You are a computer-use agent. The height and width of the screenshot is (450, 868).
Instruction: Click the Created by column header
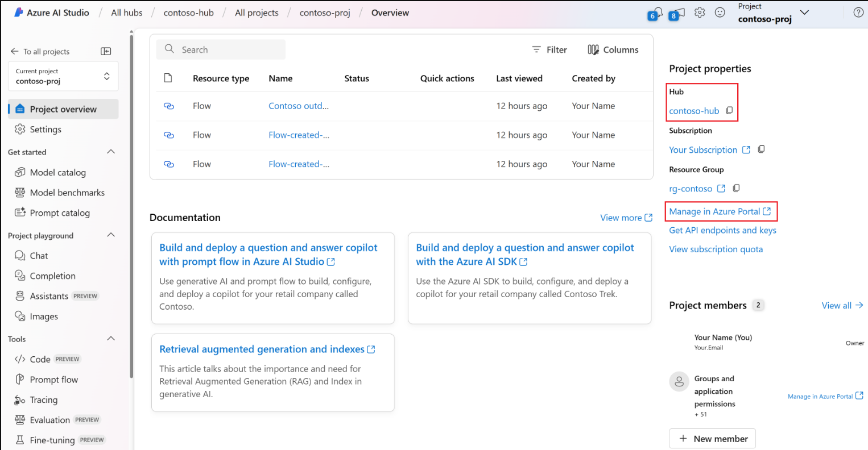[x=593, y=78]
